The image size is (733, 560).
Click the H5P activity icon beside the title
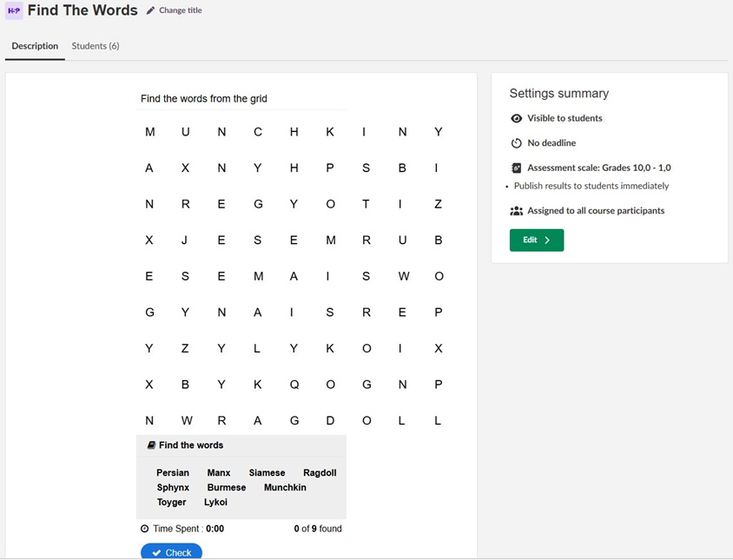pyautogui.click(x=14, y=10)
